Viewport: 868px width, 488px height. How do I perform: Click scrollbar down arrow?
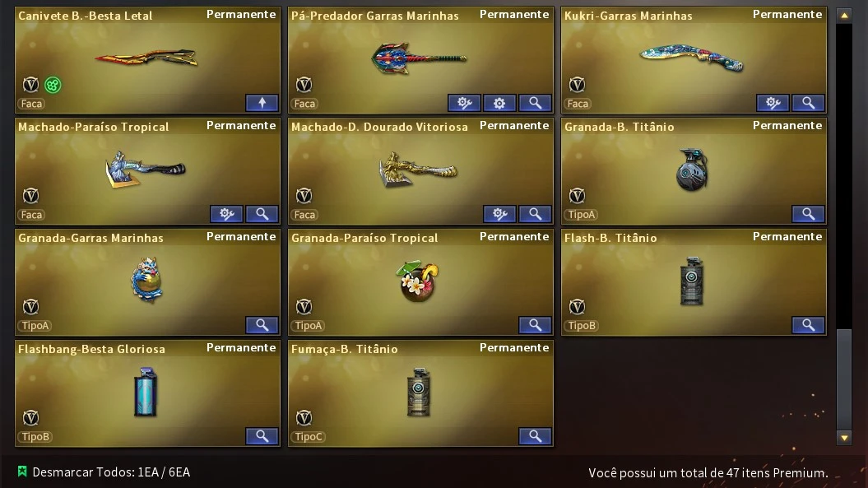pos(844,438)
